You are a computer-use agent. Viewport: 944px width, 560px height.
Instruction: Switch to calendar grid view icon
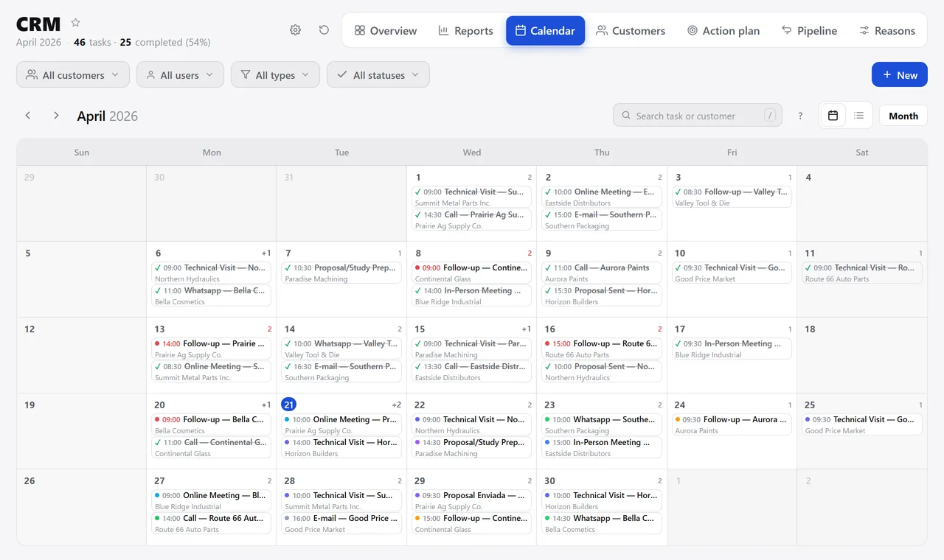click(x=833, y=116)
